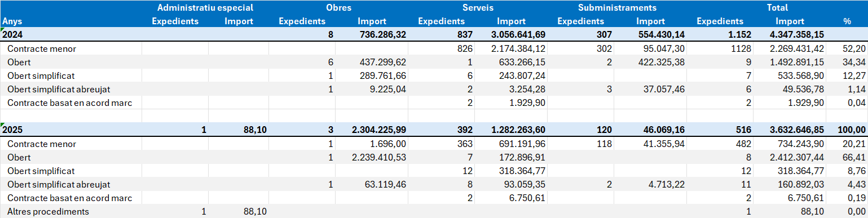The image size is (868, 218).
Task: Select the 2025 Obres import 2.304.225,99
Action: coord(379,130)
